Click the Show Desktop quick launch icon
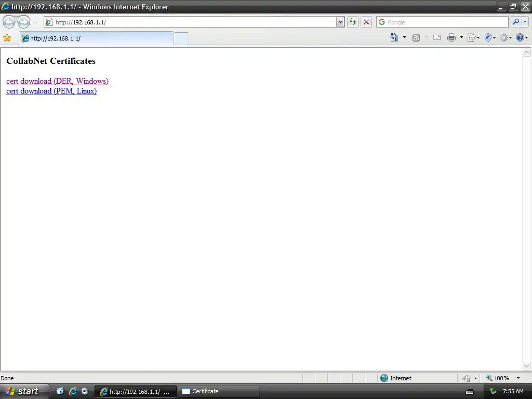 (60, 391)
